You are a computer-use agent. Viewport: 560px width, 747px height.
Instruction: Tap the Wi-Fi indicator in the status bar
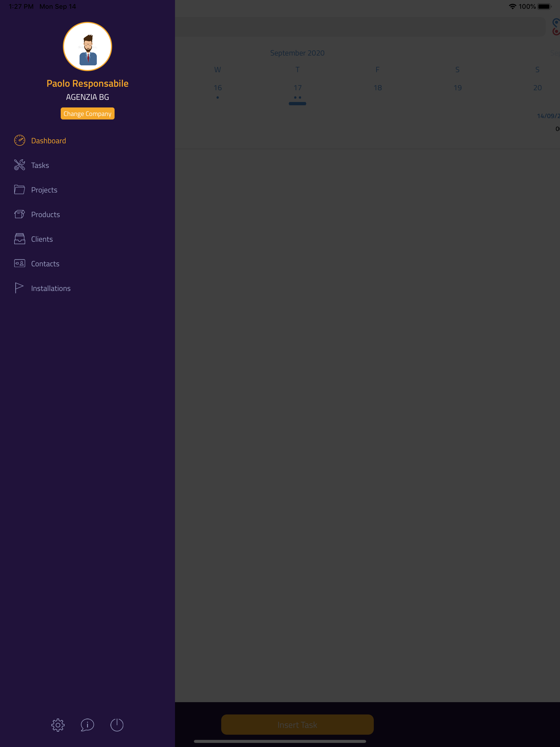pyautogui.click(x=512, y=6)
